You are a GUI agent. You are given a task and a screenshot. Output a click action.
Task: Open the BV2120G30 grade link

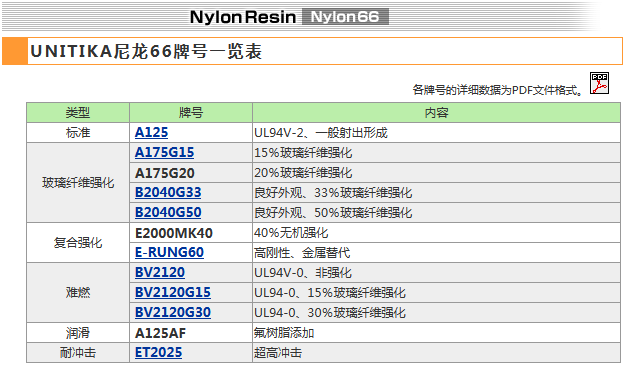click(173, 312)
